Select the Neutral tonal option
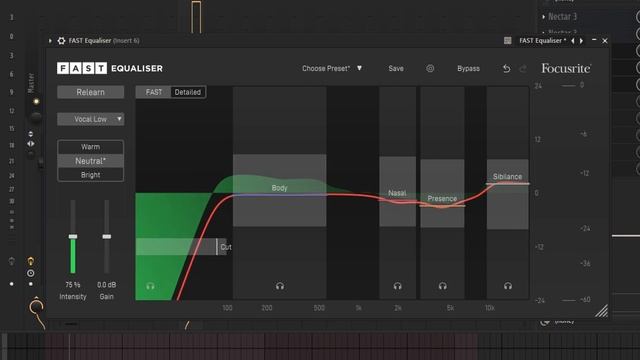Viewport: 640px width, 360px height. pos(91,161)
